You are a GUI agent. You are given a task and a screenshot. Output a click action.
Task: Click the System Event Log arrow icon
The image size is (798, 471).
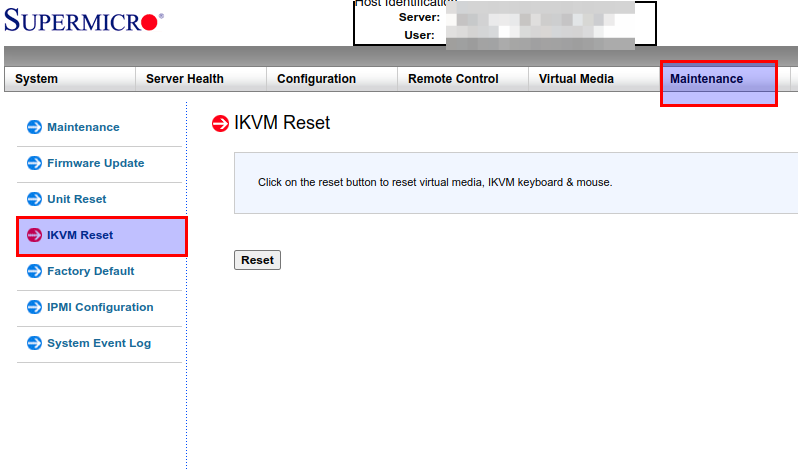coord(34,343)
